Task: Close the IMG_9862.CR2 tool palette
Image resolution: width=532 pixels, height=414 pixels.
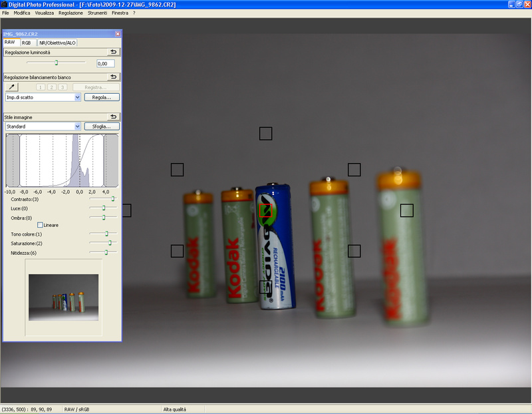Action: point(118,34)
